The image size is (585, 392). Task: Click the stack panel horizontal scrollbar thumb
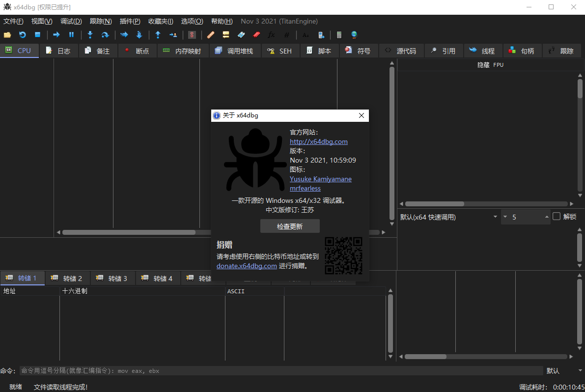[x=426, y=357]
